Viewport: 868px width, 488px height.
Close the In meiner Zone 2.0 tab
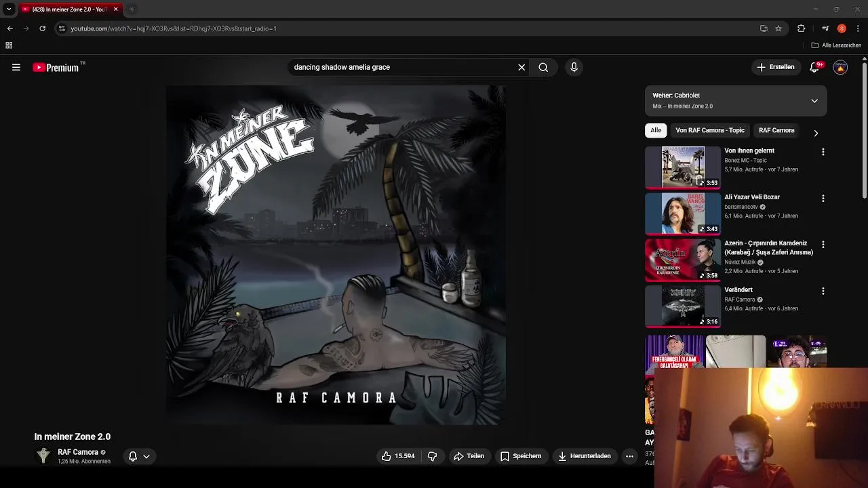(x=115, y=9)
